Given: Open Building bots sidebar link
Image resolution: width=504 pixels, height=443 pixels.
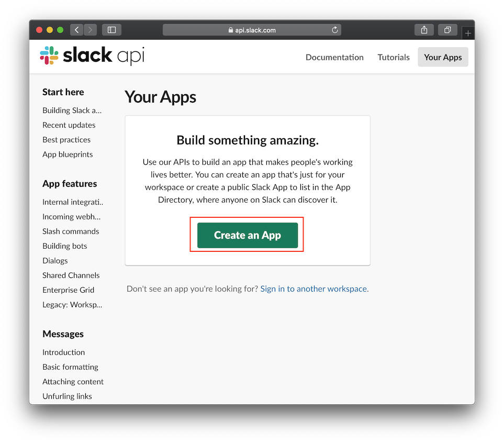Looking at the screenshot, I should (x=64, y=246).
